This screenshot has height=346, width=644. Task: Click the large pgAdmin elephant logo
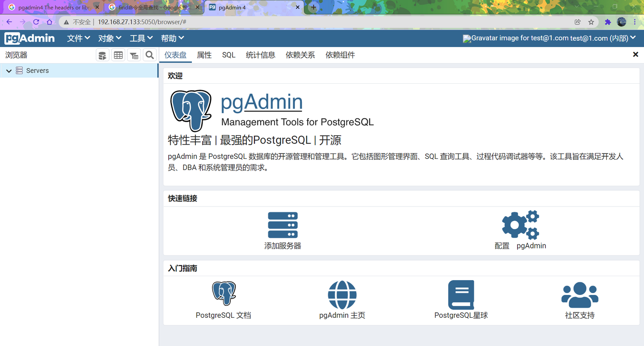[191, 111]
